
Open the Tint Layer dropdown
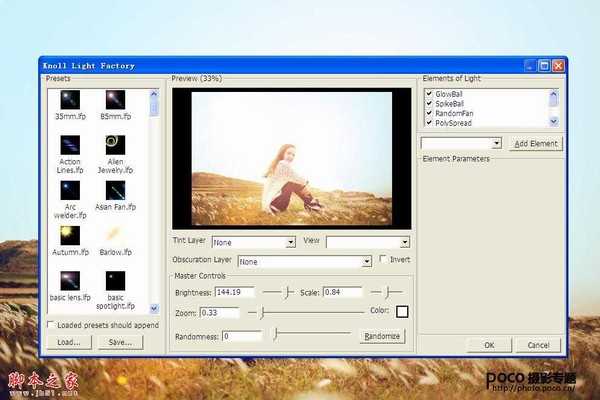[x=291, y=242]
